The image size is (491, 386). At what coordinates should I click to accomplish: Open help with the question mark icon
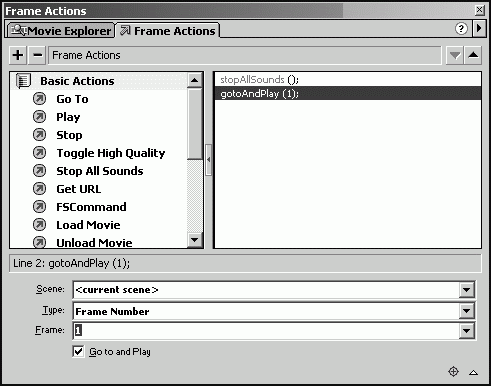click(x=461, y=29)
